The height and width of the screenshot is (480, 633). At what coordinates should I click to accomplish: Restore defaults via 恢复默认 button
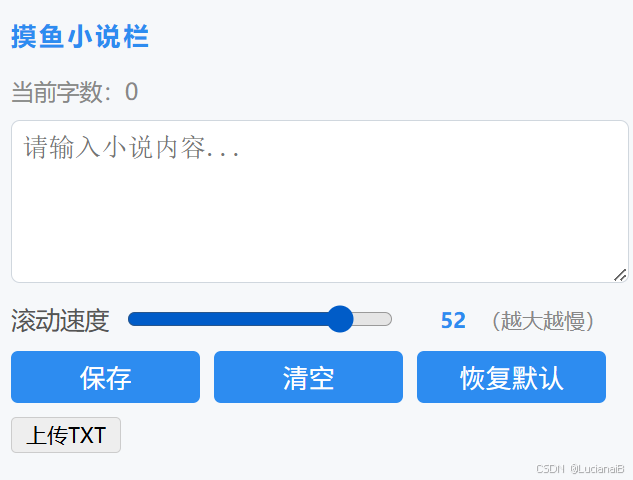pyautogui.click(x=511, y=377)
